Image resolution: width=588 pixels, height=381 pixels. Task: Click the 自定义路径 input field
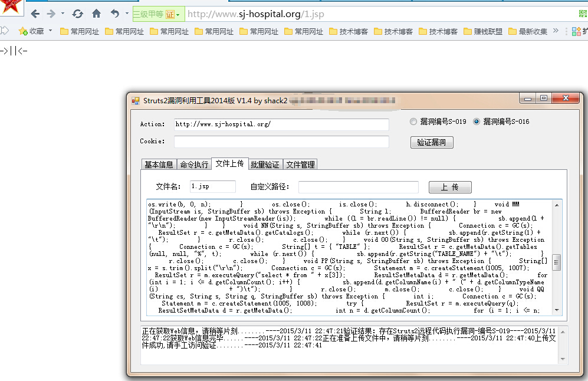358,187
